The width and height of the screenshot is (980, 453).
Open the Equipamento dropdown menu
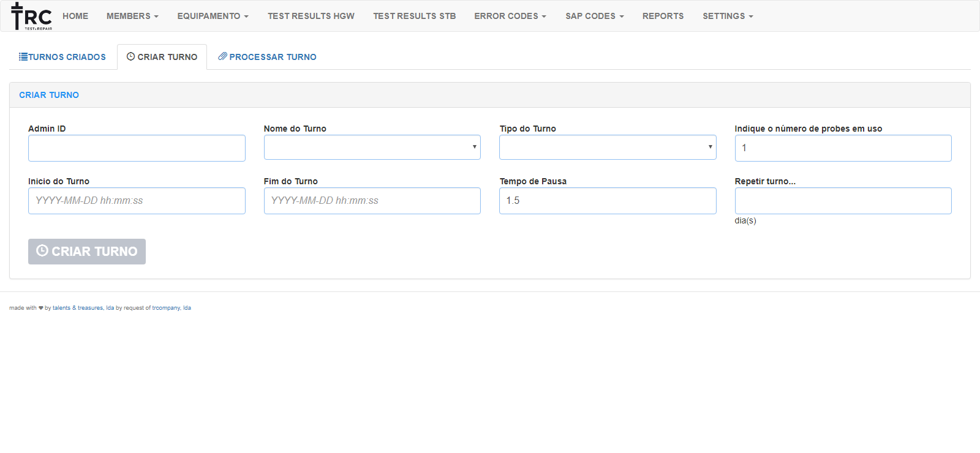pyautogui.click(x=213, y=16)
